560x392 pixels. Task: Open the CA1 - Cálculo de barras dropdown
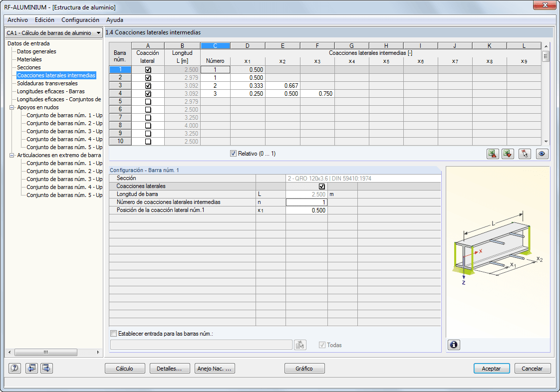(54, 33)
